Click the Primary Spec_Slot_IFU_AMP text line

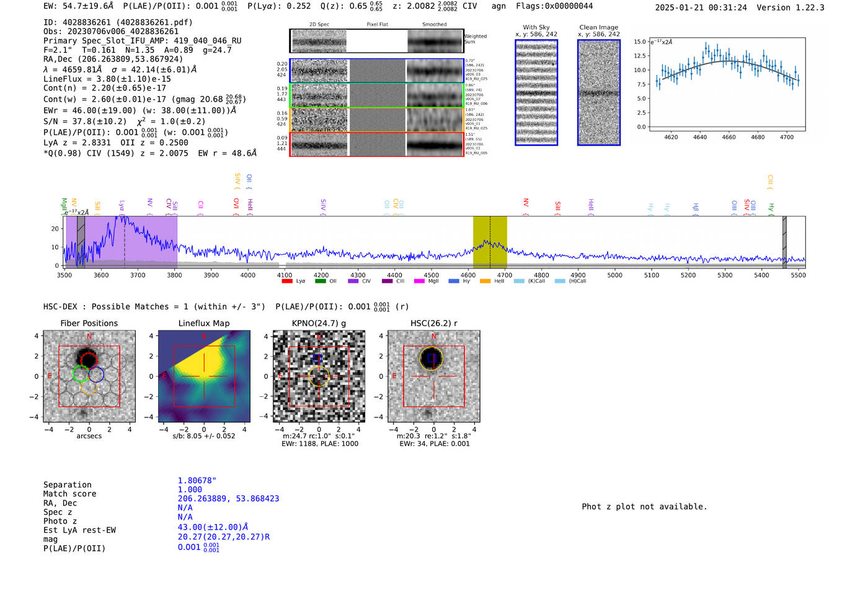click(x=143, y=41)
